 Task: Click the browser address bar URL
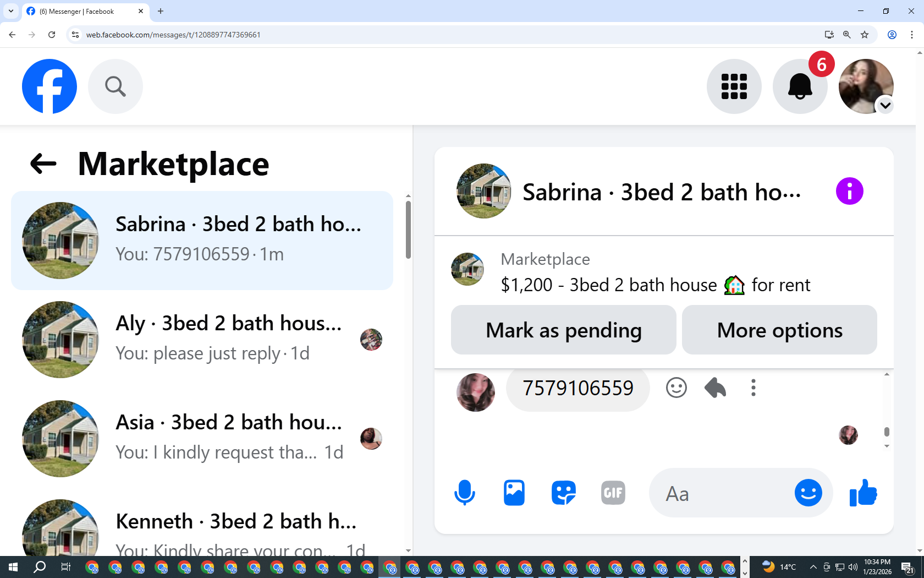point(173,35)
